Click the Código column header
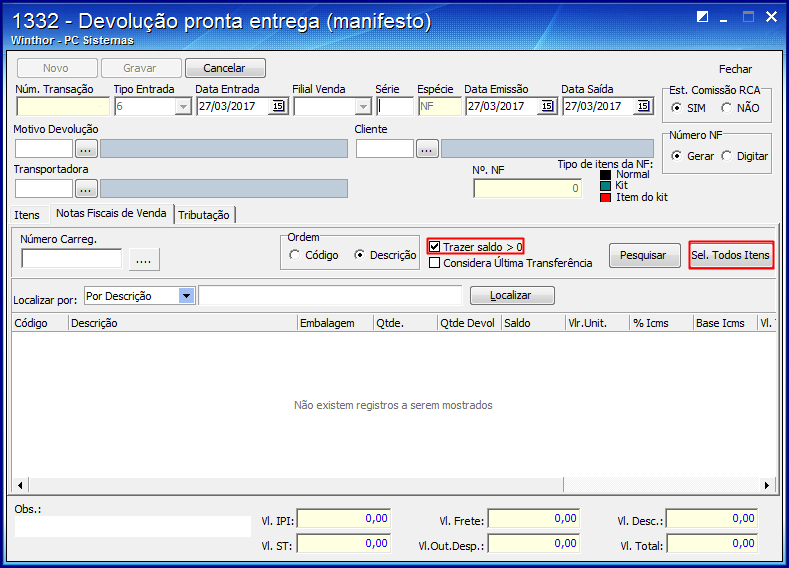789x568 pixels. pyautogui.click(x=40, y=323)
